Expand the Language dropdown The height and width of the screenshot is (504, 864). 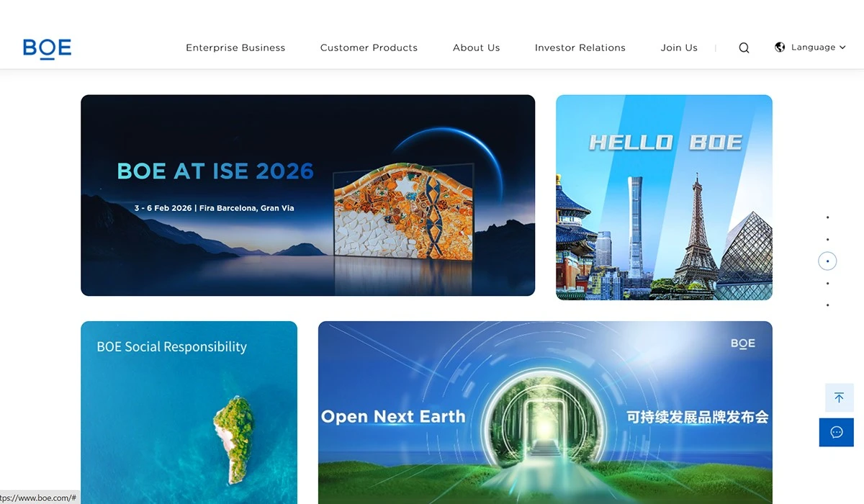click(x=818, y=48)
